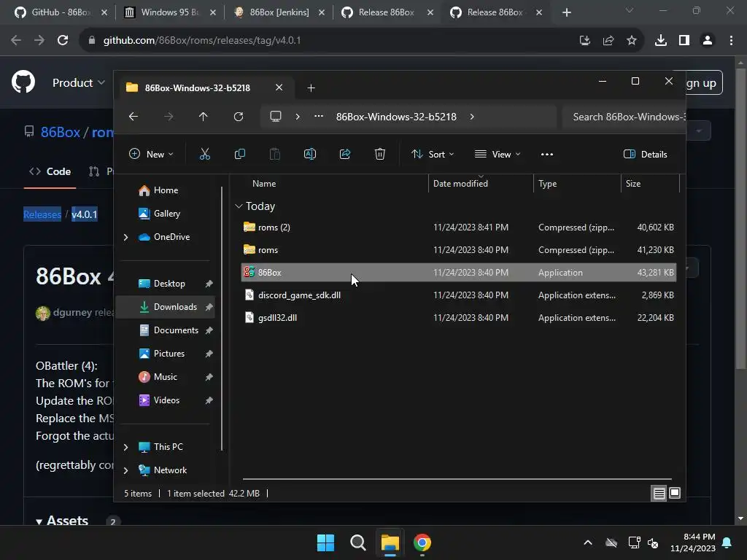Select the discord_game_sdk.dll file
Screen dimensions: 747x560
[x=458, y=295]
